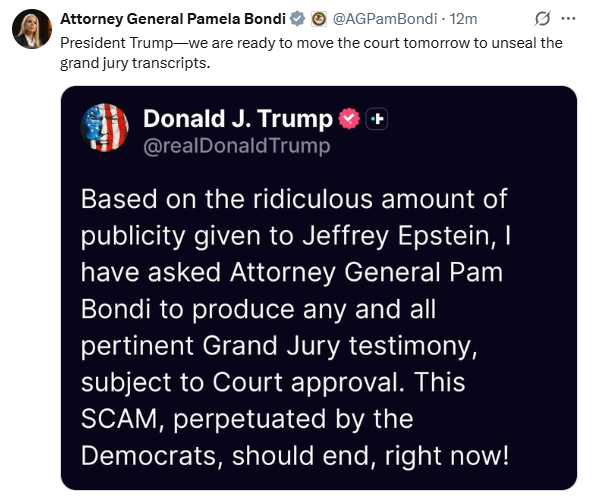Click the blue verified badge beside Bondi
The width and height of the screenshot is (594, 500).
[297, 19]
